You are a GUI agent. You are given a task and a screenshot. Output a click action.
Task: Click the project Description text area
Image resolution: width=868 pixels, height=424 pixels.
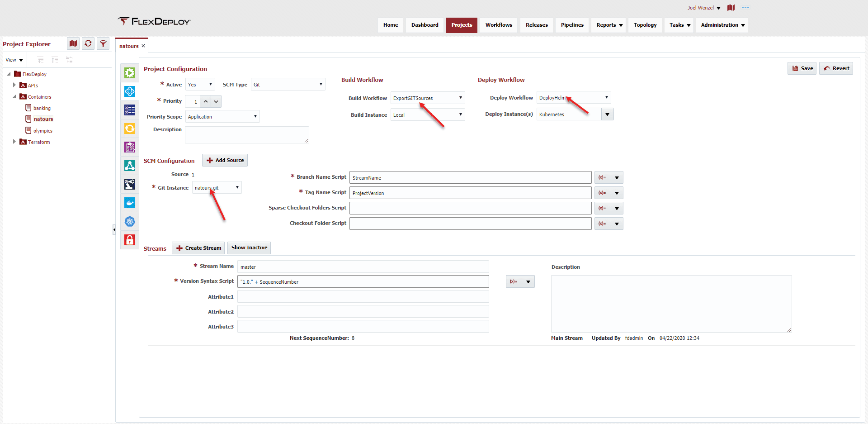pyautogui.click(x=247, y=135)
